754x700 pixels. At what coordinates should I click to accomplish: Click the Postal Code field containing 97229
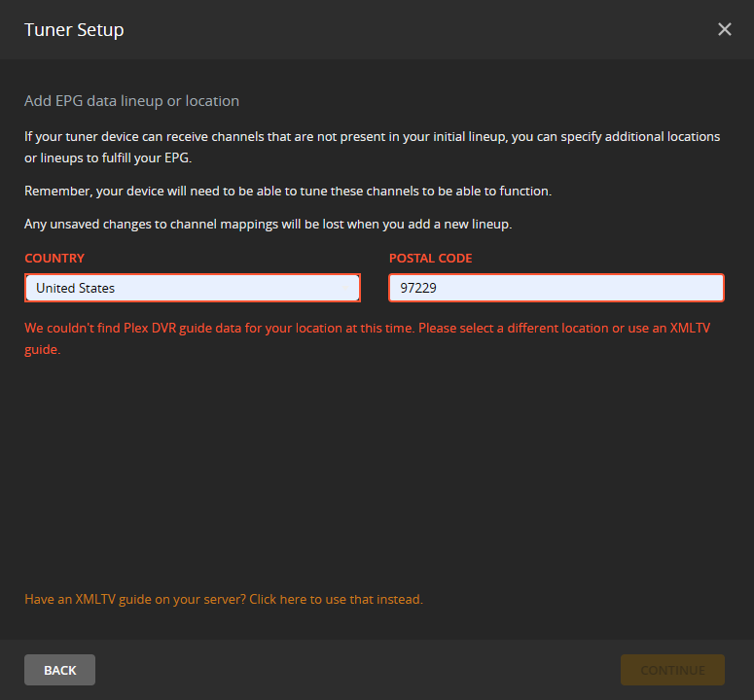pyautogui.click(x=557, y=288)
